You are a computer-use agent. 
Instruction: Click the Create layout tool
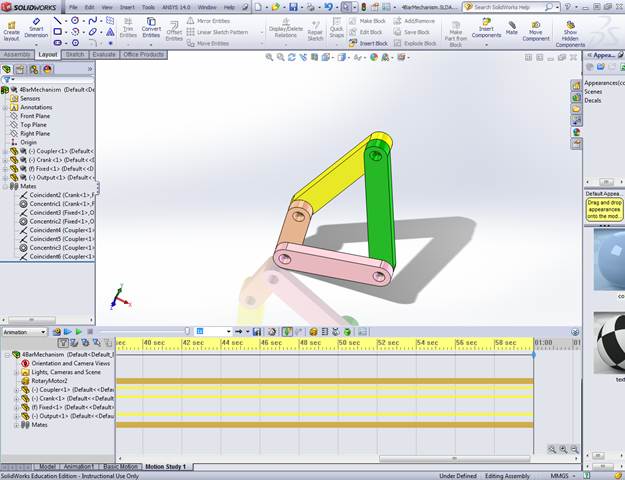point(12,31)
